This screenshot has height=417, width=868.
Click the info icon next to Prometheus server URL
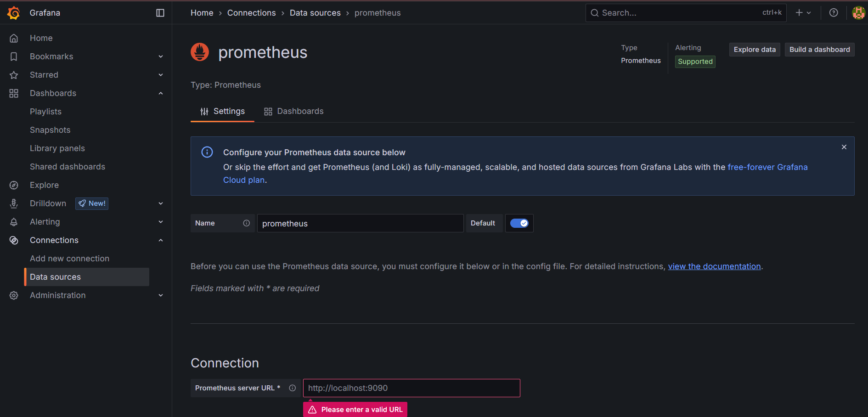pos(292,388)
